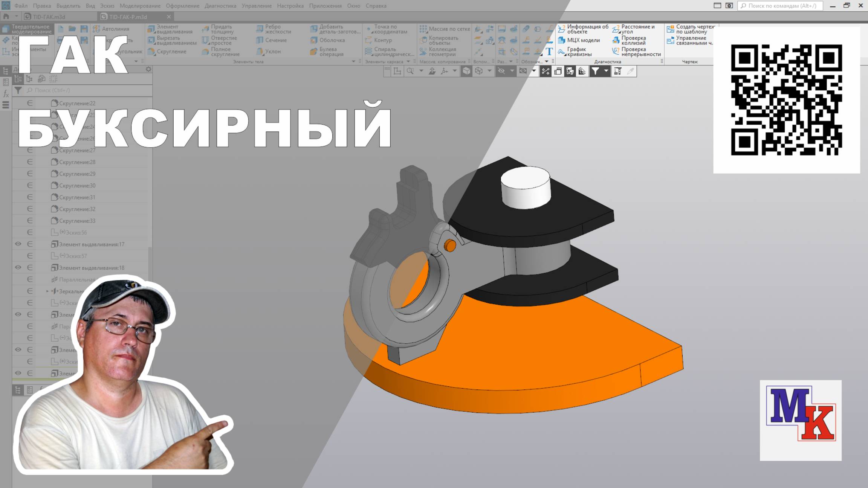Open Create drawing from template tool

(690, 29)
